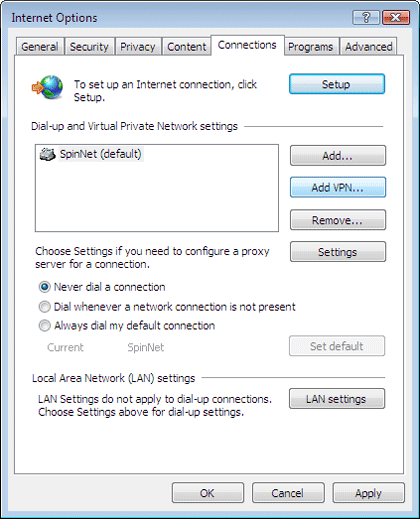Open LAN settings
The image size is (420, 519).
point(337,399)
